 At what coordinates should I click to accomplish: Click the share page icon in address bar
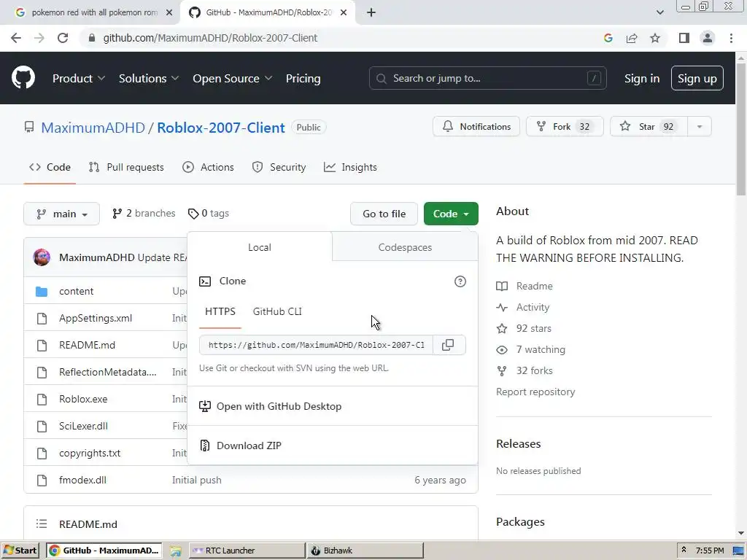point(632,38)
